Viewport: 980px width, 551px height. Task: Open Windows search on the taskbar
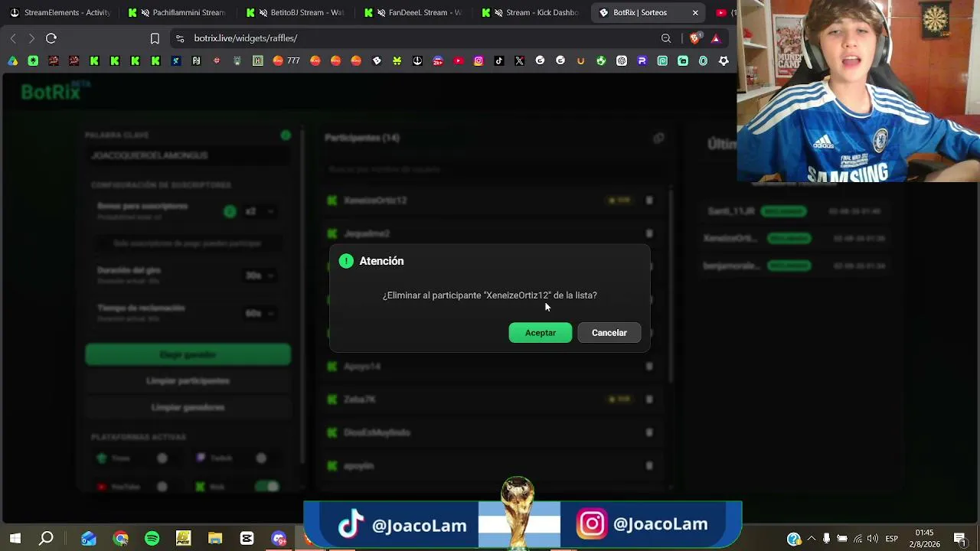point(47,539)
